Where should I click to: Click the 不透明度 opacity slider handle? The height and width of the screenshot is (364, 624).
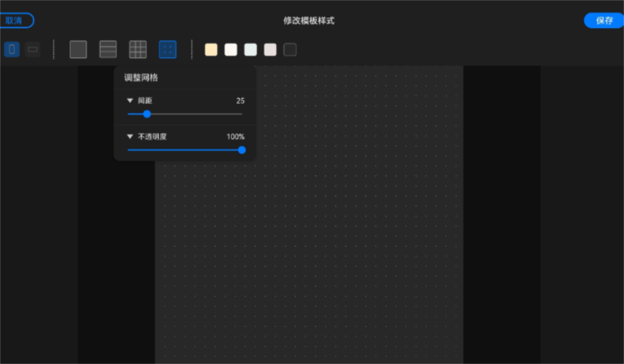tap(242, 150)
